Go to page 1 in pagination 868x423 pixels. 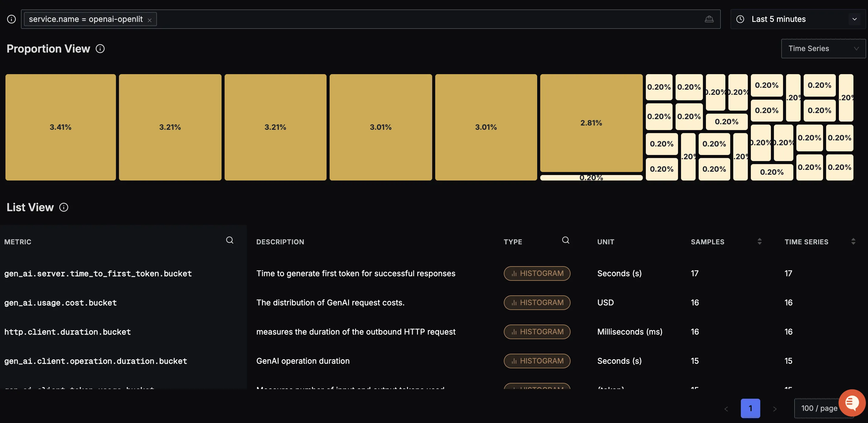point(750,408)
